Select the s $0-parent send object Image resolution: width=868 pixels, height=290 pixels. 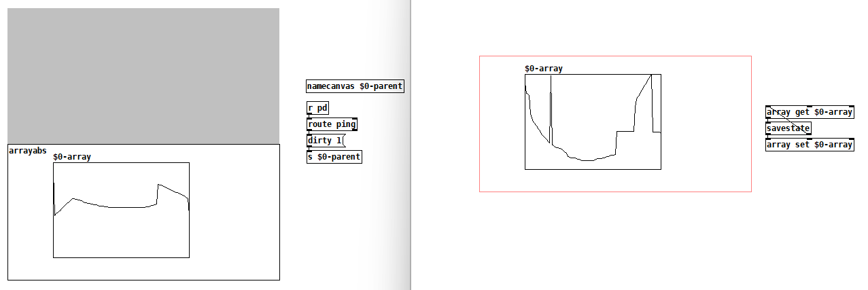[334, 157]
